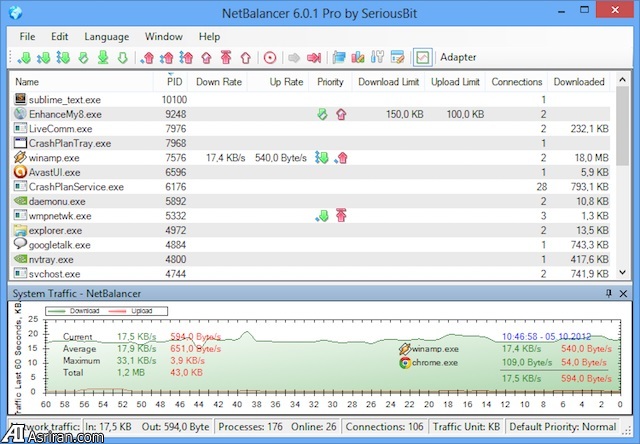Click the leftmost green download arrow in toolbar
The image size is (640, 444).
pyautogui.click(x=24, y=57)
